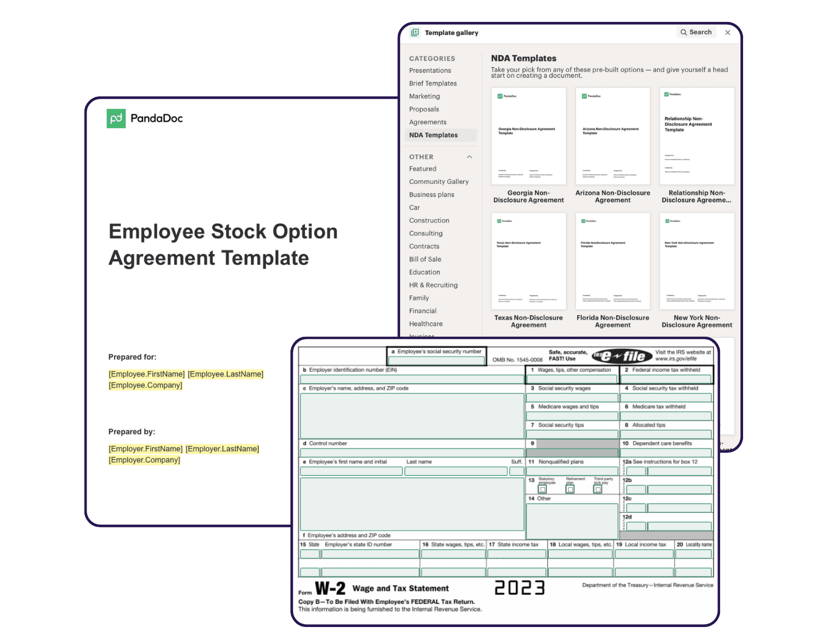This screenshot has height=644, width=822.
Task: Select Agreements category
Action: pyautogui.click(x=427, y=122)
